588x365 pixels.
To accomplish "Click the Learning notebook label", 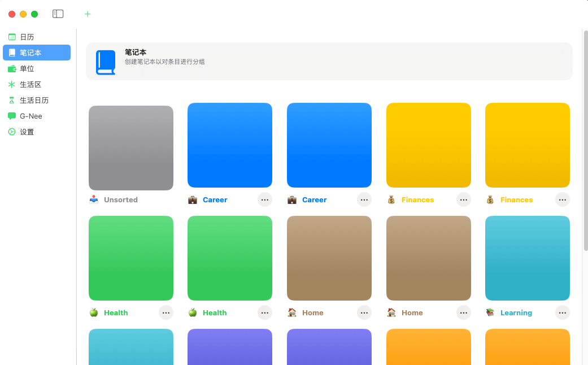I will (516, 312).
